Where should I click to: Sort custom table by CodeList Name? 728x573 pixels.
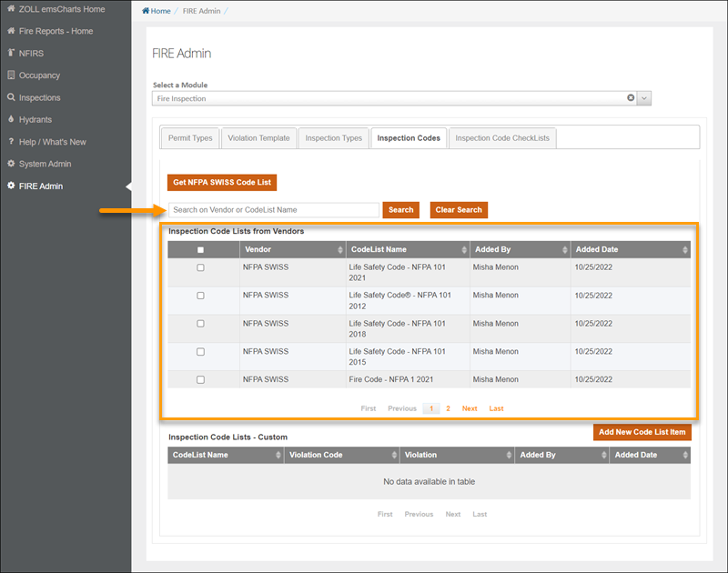pos(278,455)
